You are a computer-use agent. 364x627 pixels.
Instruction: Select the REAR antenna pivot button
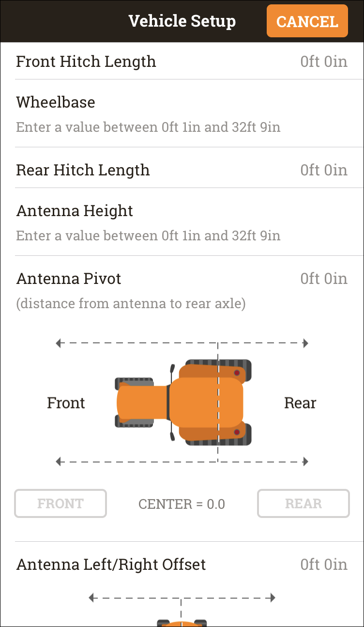pos(303,503)
